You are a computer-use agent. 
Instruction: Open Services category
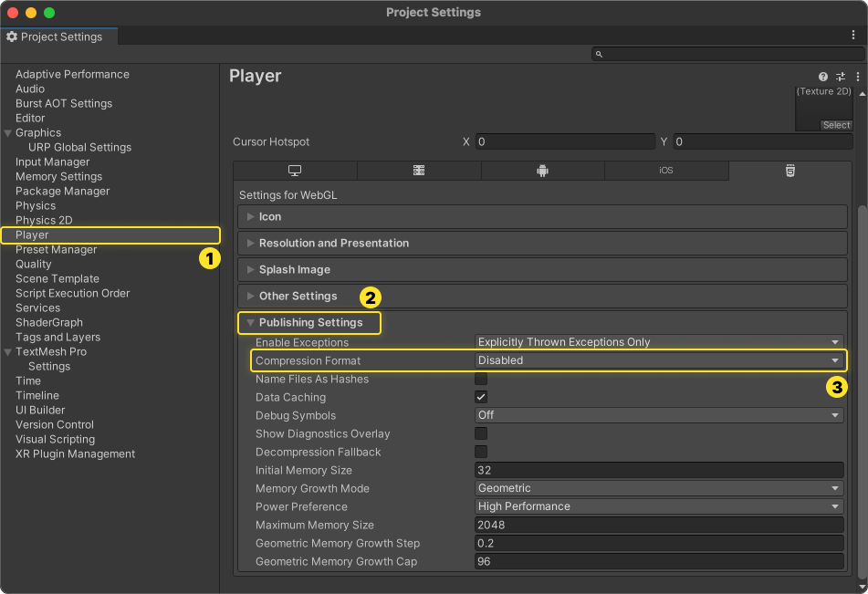coord(37,307)
